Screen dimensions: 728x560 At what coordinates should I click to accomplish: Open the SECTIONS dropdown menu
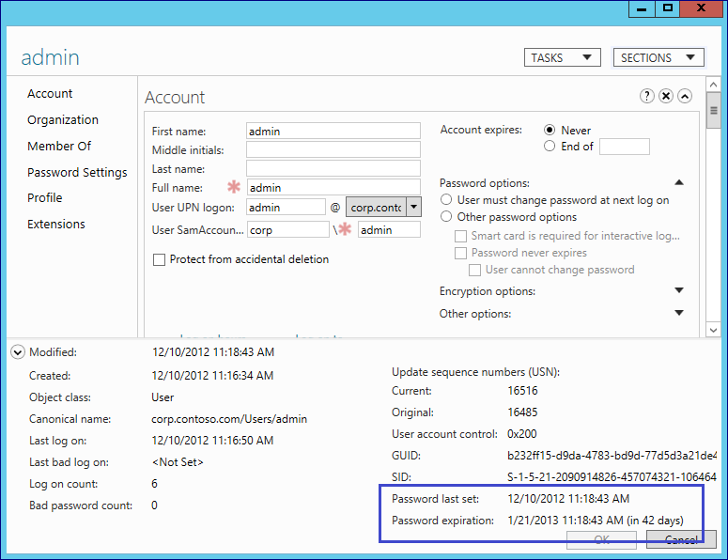pos(658,57)
